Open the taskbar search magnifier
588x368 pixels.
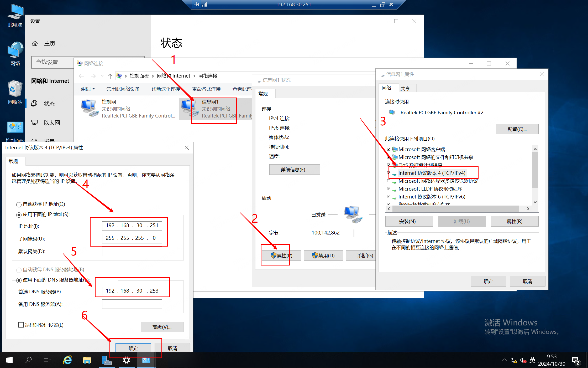pyautogui.click(x=28, y=360)
